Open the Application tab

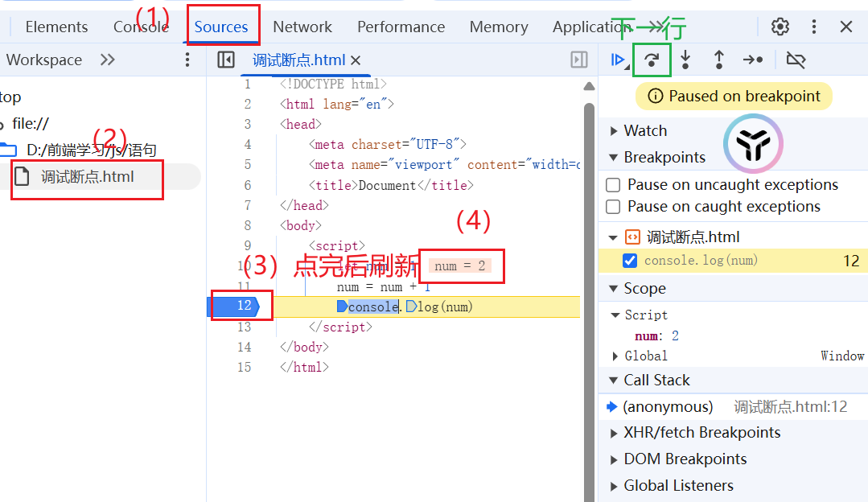point(591,27)
